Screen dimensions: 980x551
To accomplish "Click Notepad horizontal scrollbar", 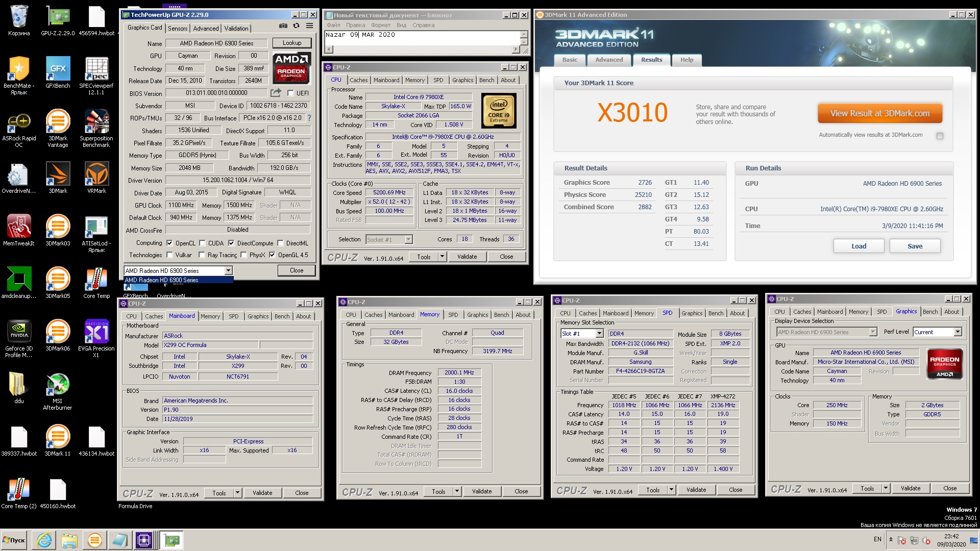I will (422, 49).
